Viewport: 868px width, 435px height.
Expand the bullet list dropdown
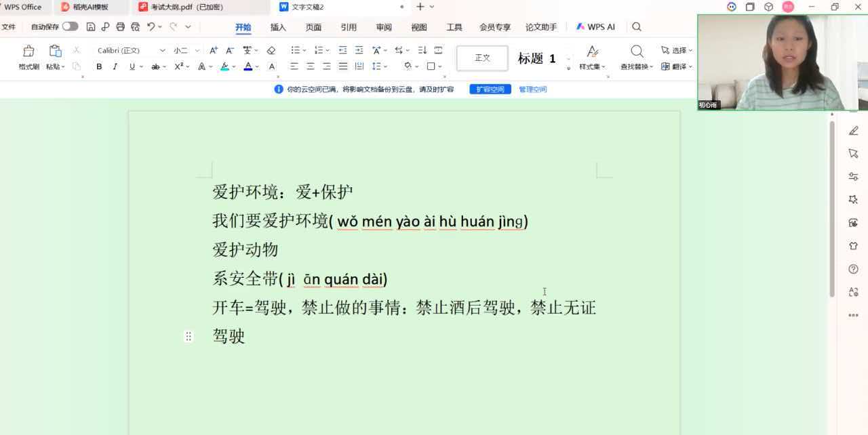click(x=304, y=51)
